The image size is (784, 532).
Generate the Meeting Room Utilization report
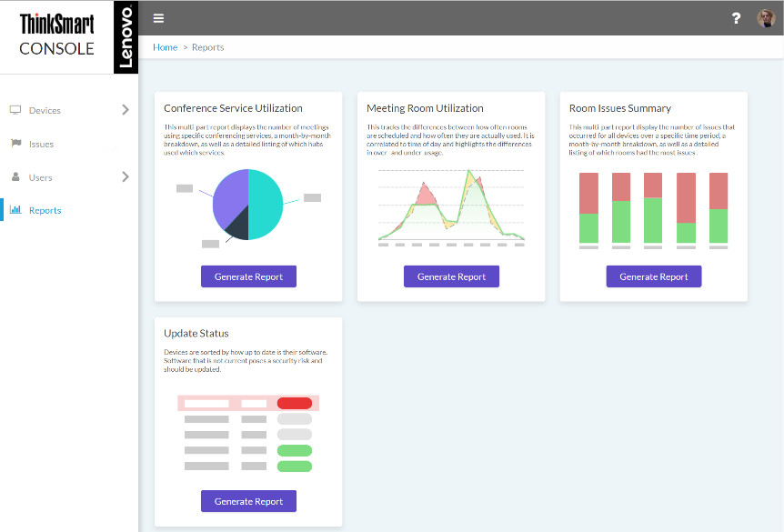pos(451,276)
